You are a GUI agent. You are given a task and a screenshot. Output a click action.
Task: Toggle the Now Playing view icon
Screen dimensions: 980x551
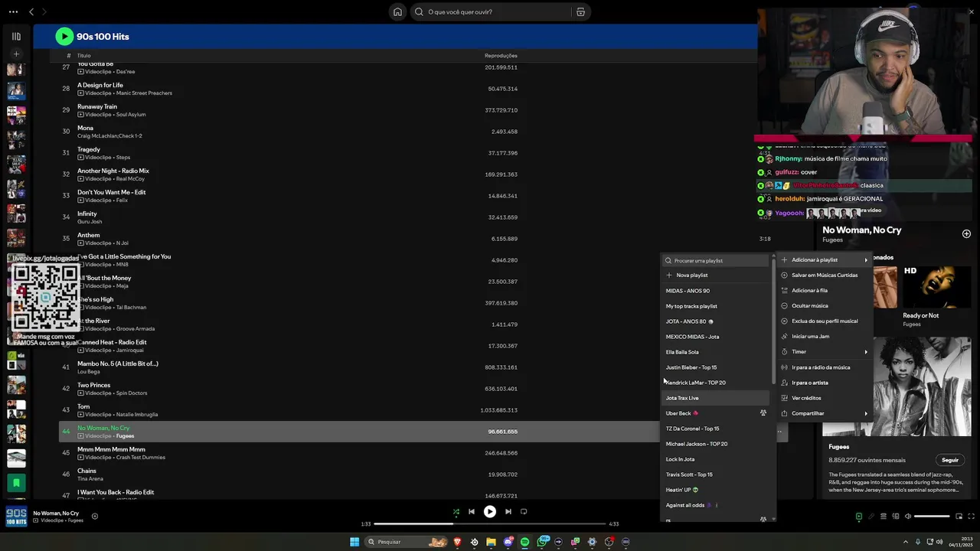click(x=858, y=516)
